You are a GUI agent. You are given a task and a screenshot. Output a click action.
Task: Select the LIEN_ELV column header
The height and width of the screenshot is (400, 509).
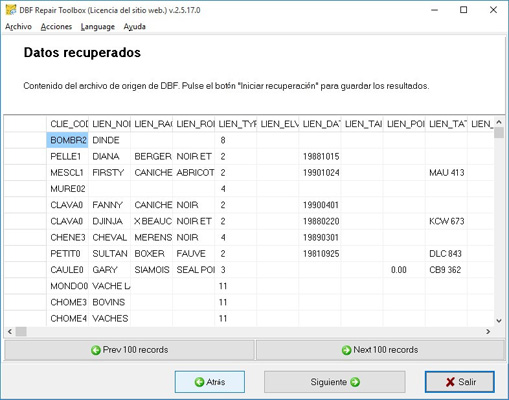[278, 124]
